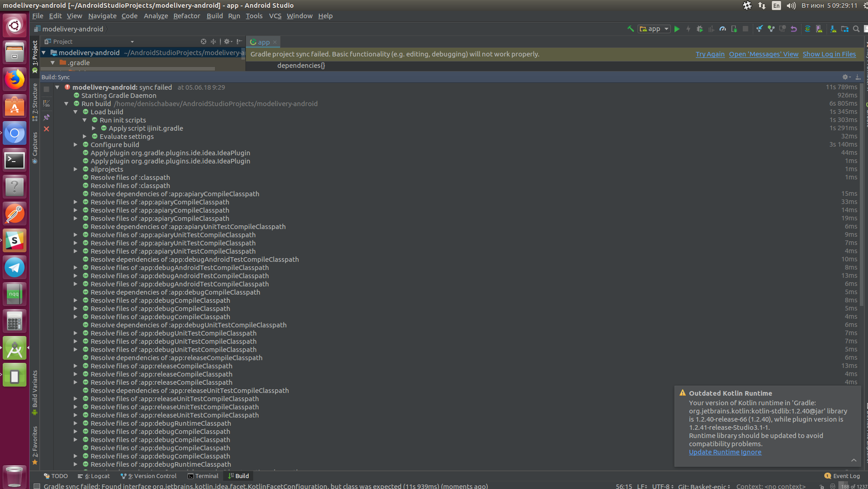Image resolution: width=868 pixels, height=489 pixels.
Task: Open the File menu
Action: click(x=38, y=15)
